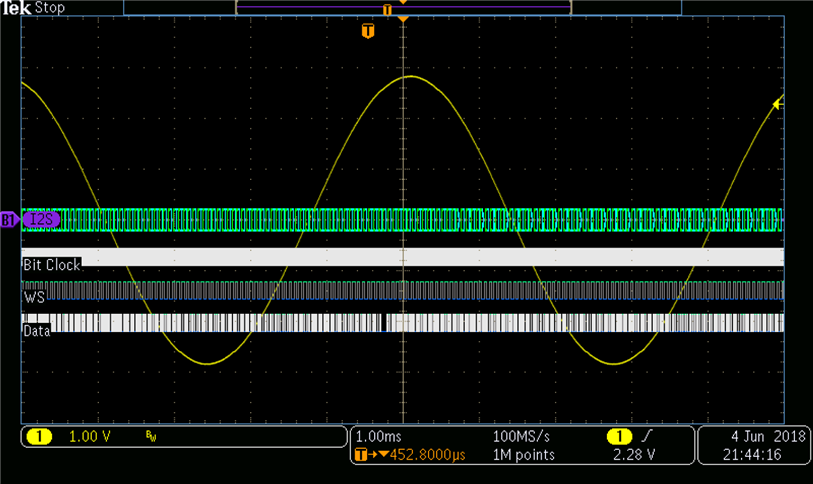Click the yellow trigger level arrow at right edge

pos(778,104)
